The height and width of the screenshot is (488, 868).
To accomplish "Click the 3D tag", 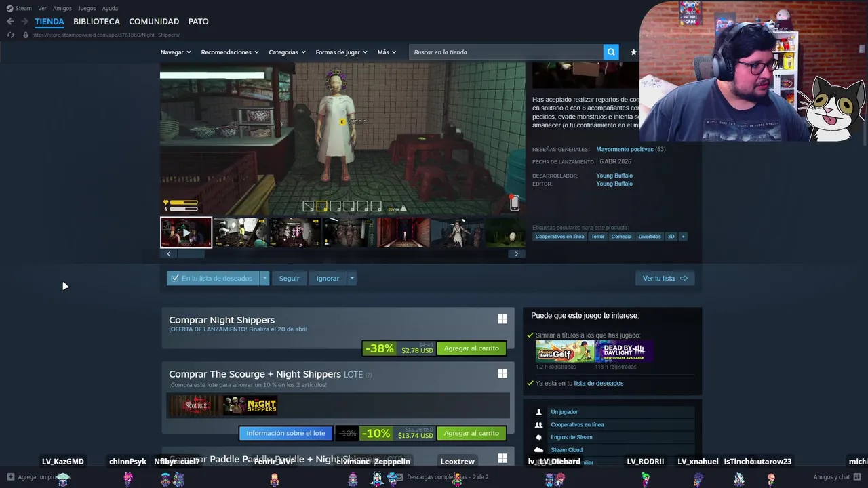I will click(x=671, y=237).
